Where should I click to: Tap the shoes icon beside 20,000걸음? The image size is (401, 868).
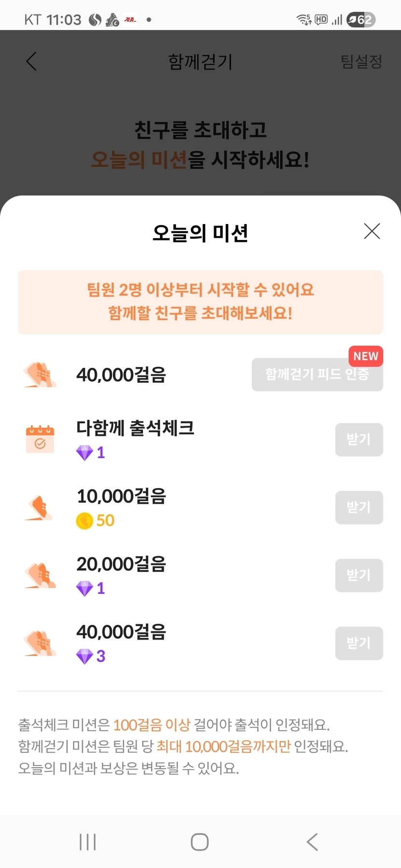pyautogui.click(x=40, y=575)
